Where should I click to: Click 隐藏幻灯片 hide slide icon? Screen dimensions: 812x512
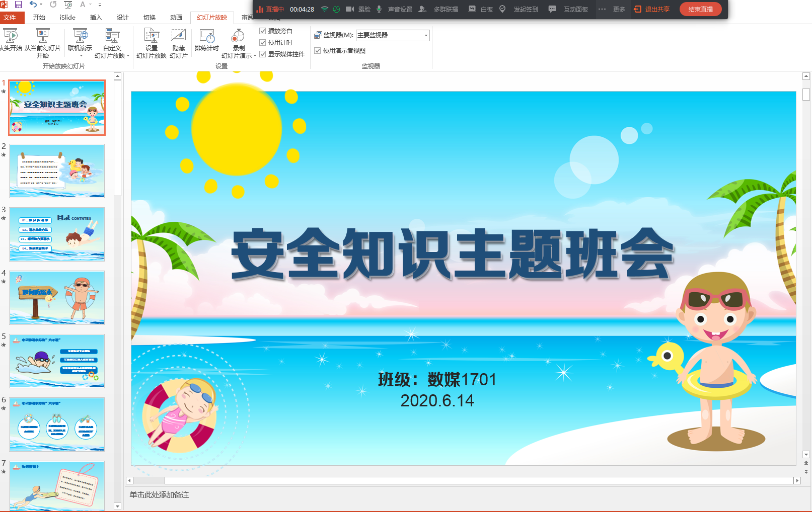tap(179, 43)
